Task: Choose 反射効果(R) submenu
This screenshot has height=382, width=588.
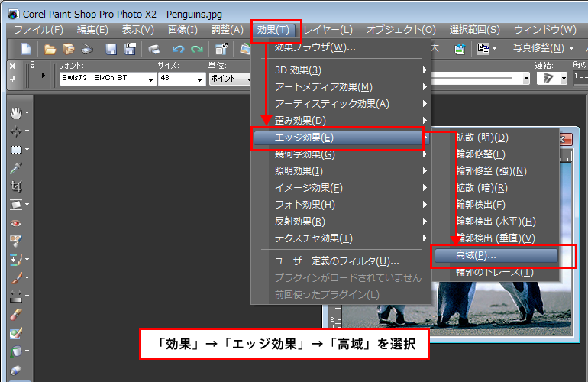Action: (x=341, y=222)
